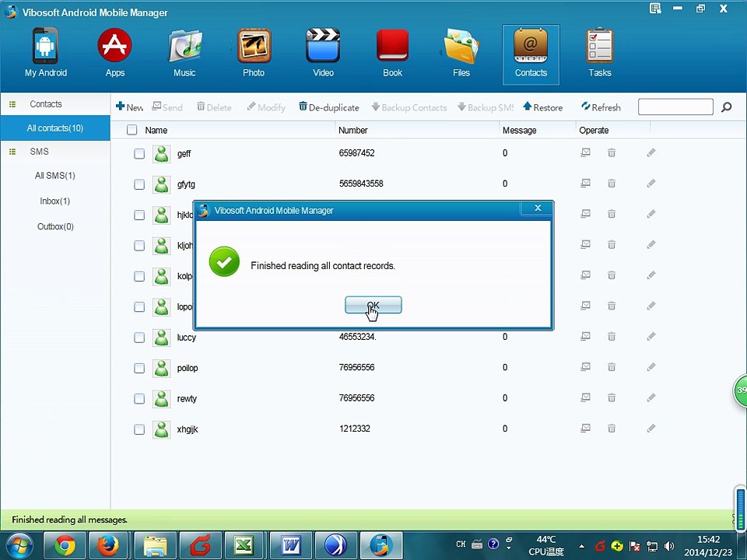This screenshot has height=560, width=747.
Task: Select All SMS(1) in sidebar
Action: (x=55, y=176)
